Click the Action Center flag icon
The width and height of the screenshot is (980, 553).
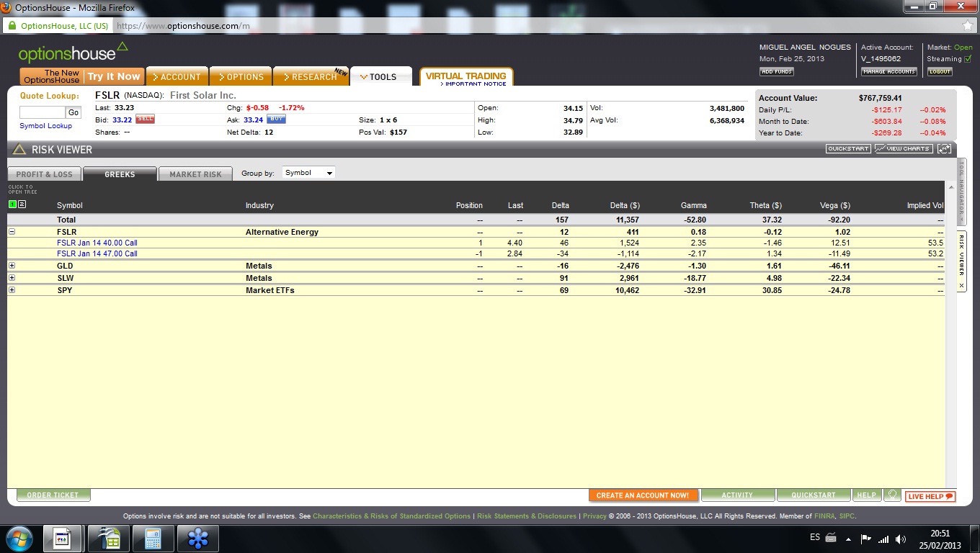[x=865, y=539]
